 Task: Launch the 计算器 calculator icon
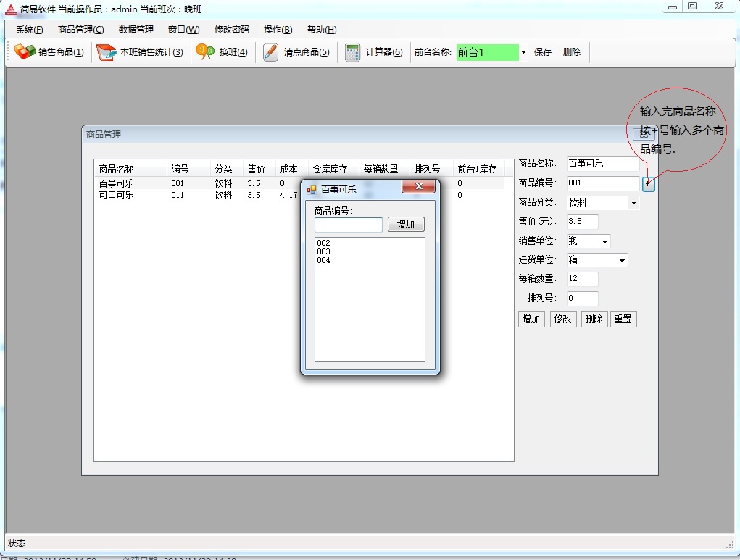click(352, 52)
